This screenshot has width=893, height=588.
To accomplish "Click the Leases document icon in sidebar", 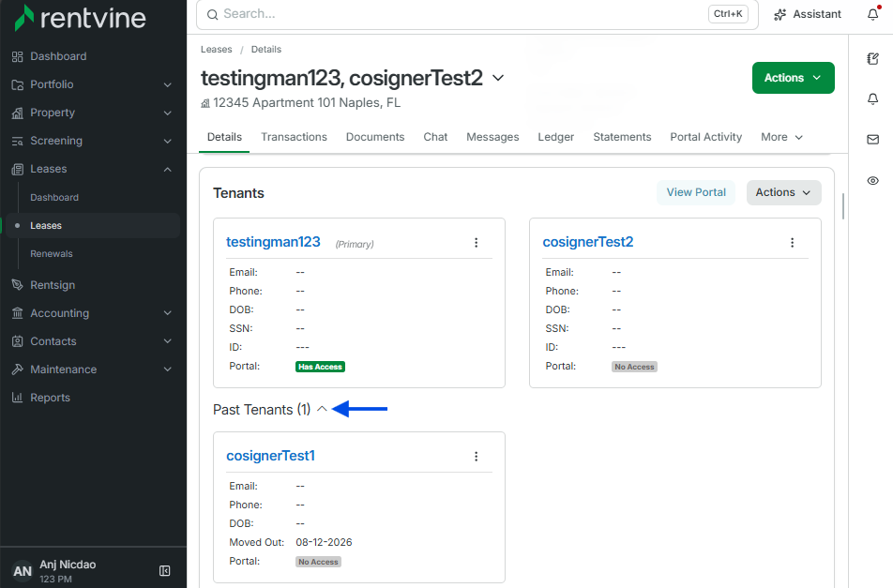I will [18, 169].
